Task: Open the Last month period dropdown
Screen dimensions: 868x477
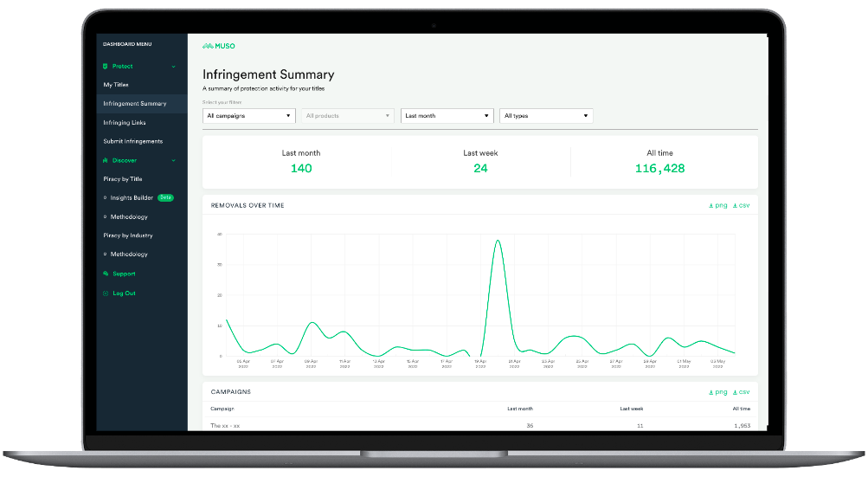Action: tap(447, 116)
